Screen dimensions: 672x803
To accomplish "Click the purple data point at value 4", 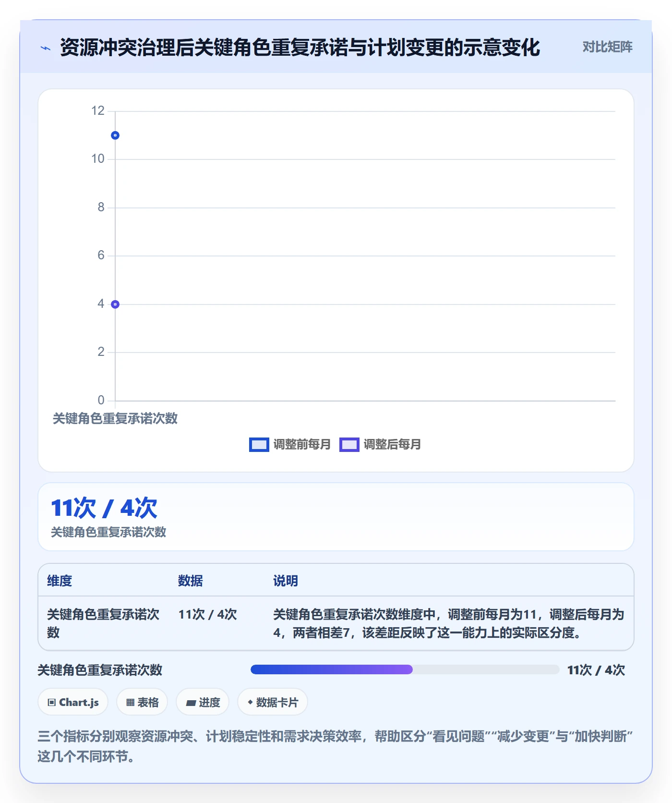I will click(x=115, y=304).
